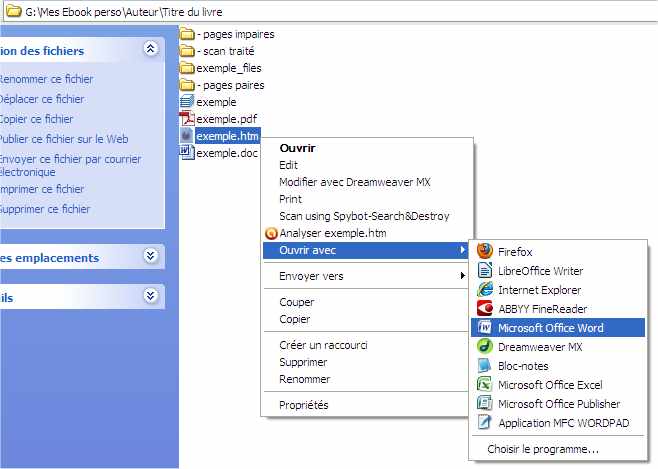
Task: Expand the 'Autres emplacements' panel
Action: 151,255
